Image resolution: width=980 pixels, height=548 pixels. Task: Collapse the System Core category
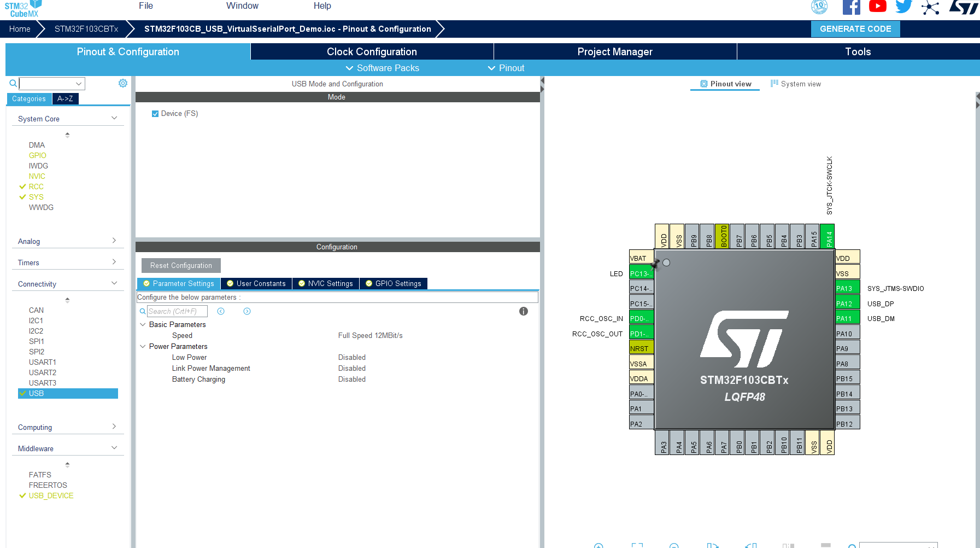pyautogui.click(x=114, y=118)
